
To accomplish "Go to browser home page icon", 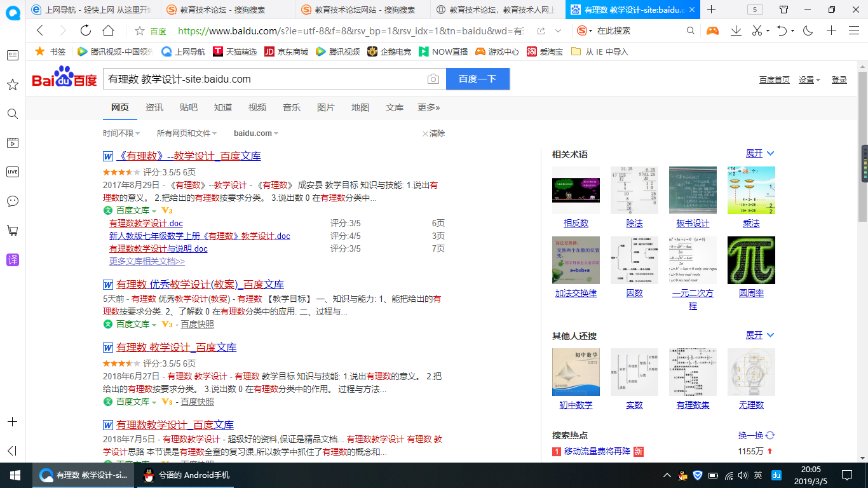I will 109,30.
